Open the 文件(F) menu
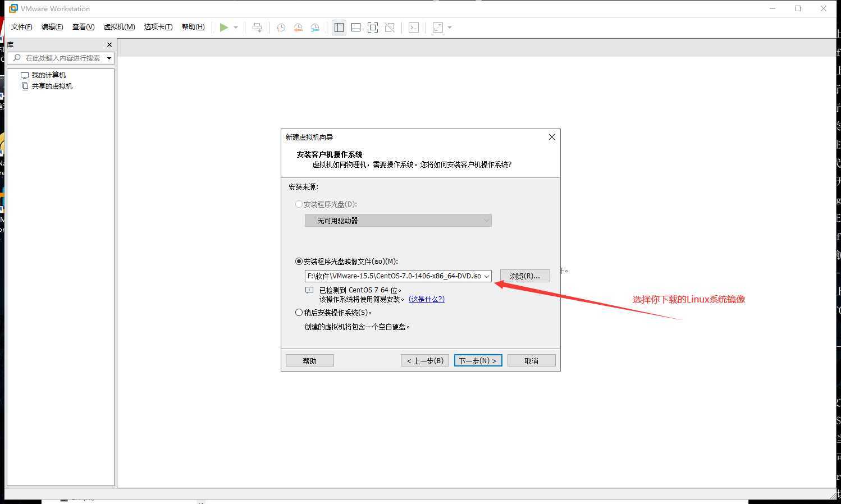 pos(22,27)
